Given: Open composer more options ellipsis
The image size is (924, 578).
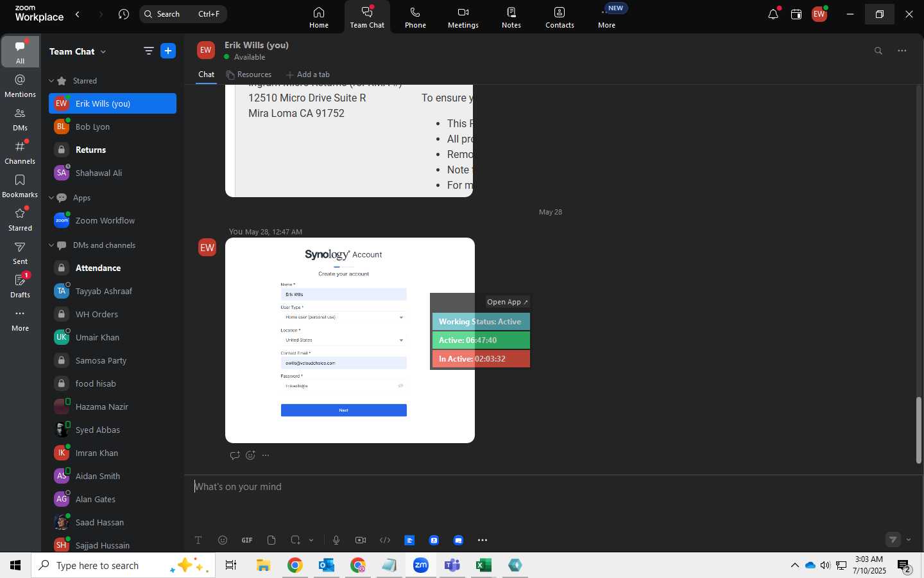Looking at the screenshot, I should [483, 540].
